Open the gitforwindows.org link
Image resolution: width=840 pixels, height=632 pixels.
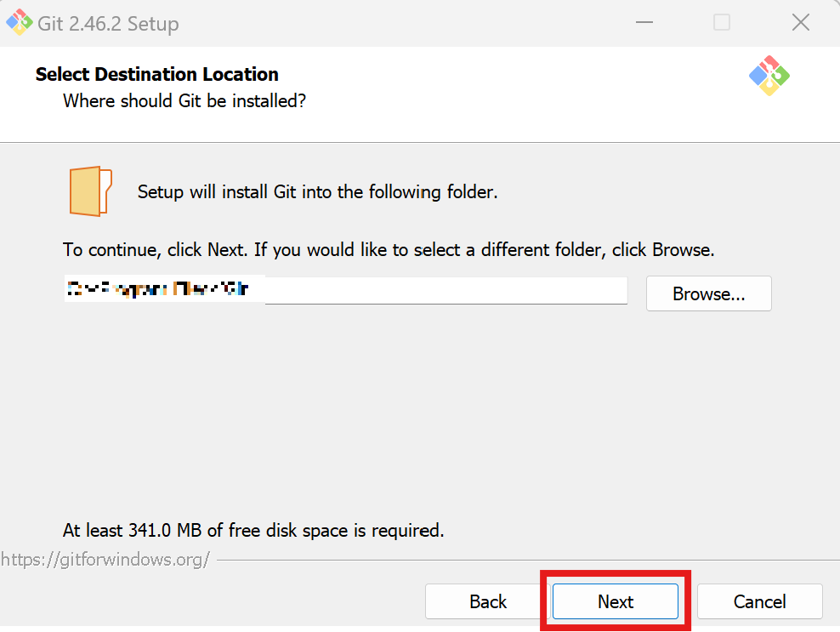point(105,560)
